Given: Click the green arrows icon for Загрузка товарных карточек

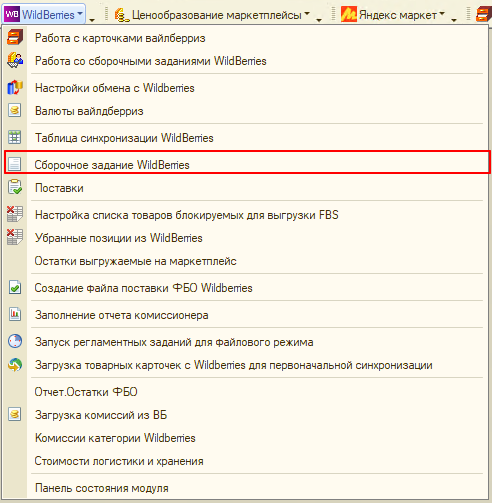Looking at the screenshot, I should pyautogui.click(x=15, y=365).
